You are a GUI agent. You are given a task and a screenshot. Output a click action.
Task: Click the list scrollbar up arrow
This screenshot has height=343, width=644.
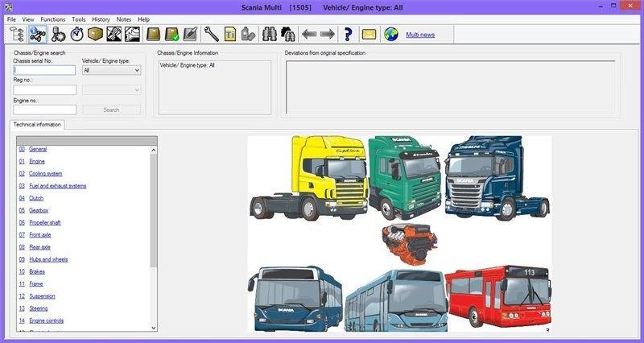[154, 151]
